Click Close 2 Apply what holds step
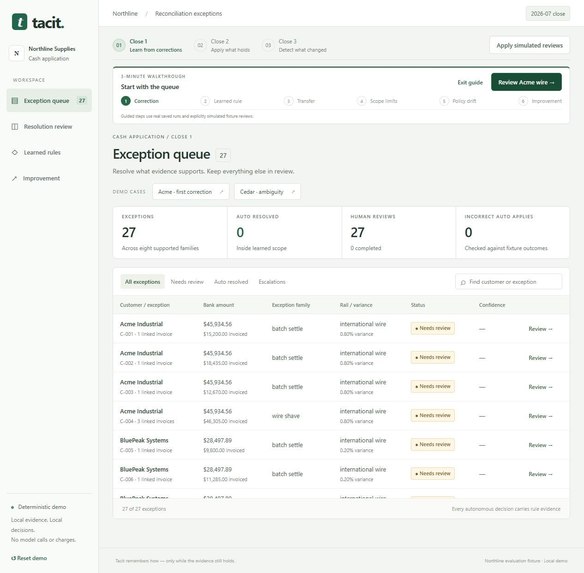Screen dimensions: 584x573 (x=222, y=45)
